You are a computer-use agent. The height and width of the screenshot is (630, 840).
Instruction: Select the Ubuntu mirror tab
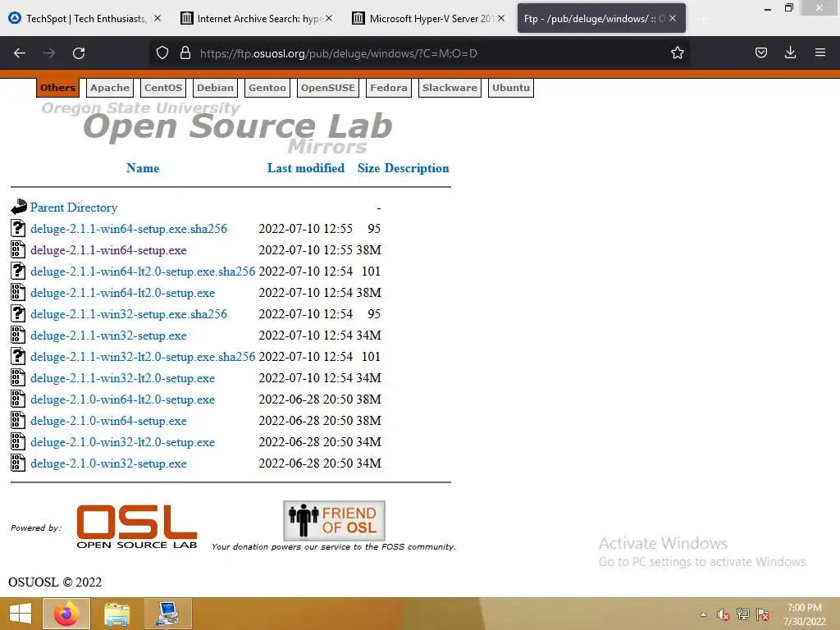coord(511,88)
